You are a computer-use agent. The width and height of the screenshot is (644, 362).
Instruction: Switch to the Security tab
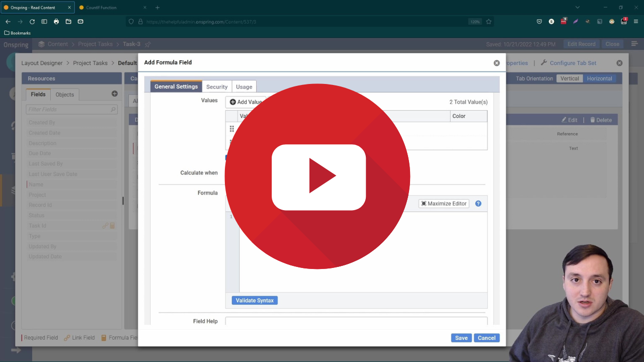(216, 86)
